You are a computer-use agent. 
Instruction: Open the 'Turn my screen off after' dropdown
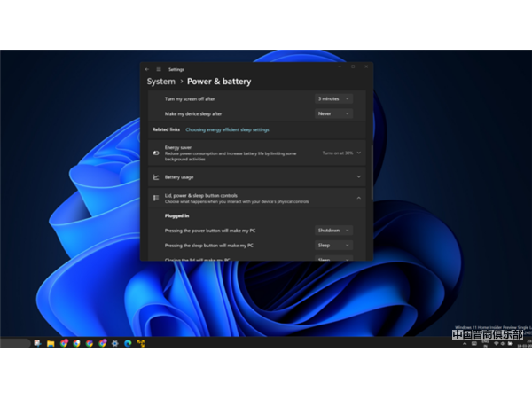click(x=333, y=98)
